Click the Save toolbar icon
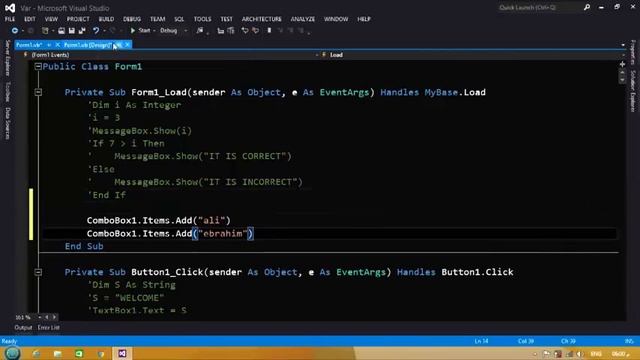 (x=71, y=31)
